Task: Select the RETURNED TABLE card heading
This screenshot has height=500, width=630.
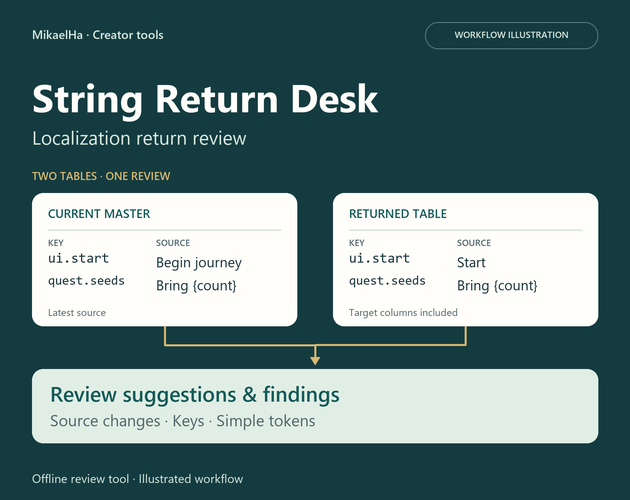Action: click(398, 213)
